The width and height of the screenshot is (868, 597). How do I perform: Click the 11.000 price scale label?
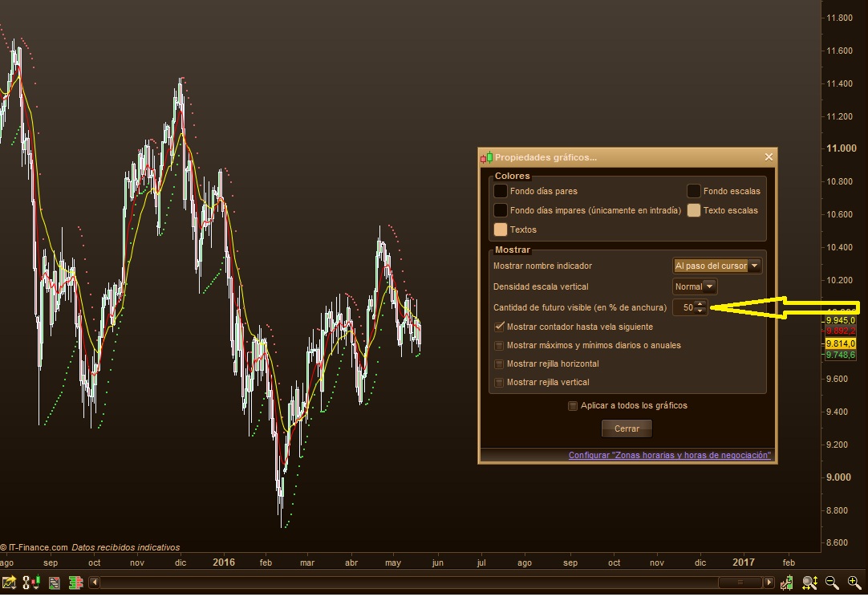point(841,148)
